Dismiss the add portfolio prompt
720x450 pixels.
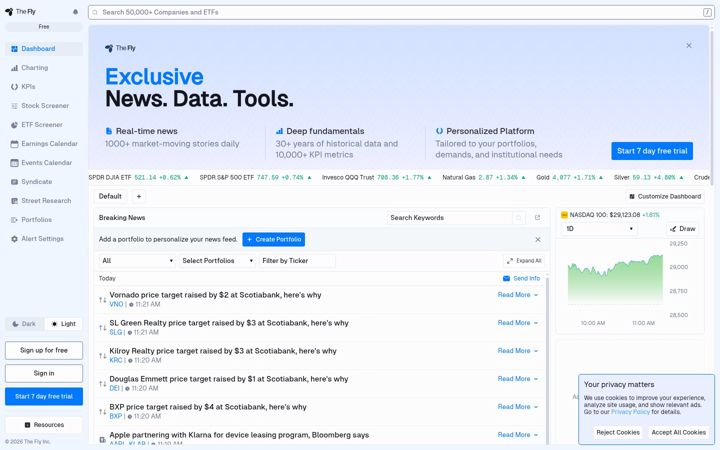point(538,239)
